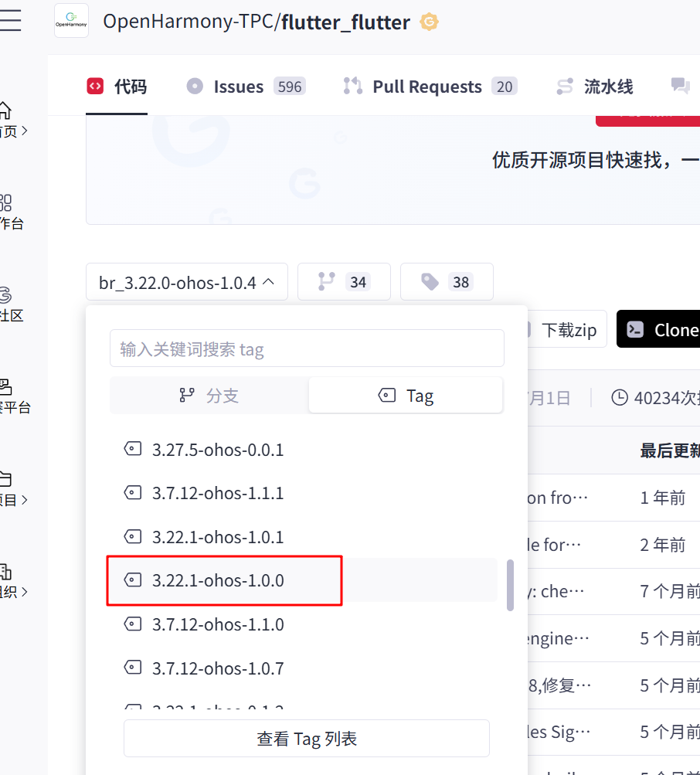Image resolution: width=700 pixels, height=775 pixels.
Task: Click the tag icon beside 3.7.12-ohos-1.1.1
Action: point(132,492)
